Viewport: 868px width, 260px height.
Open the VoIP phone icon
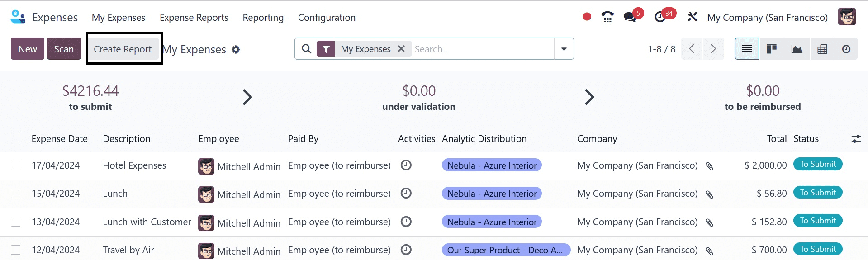point(607,17)
